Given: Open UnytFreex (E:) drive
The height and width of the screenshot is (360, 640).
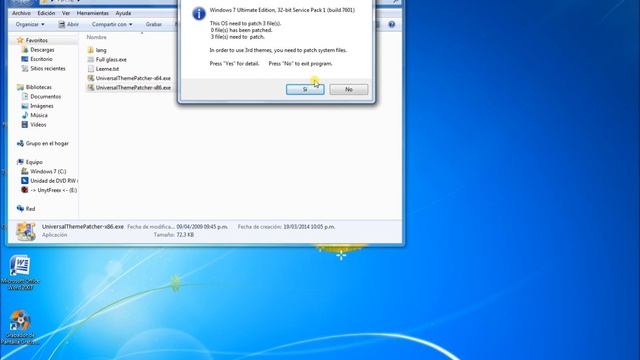Looking at the screenshot, I should [53, 190].
